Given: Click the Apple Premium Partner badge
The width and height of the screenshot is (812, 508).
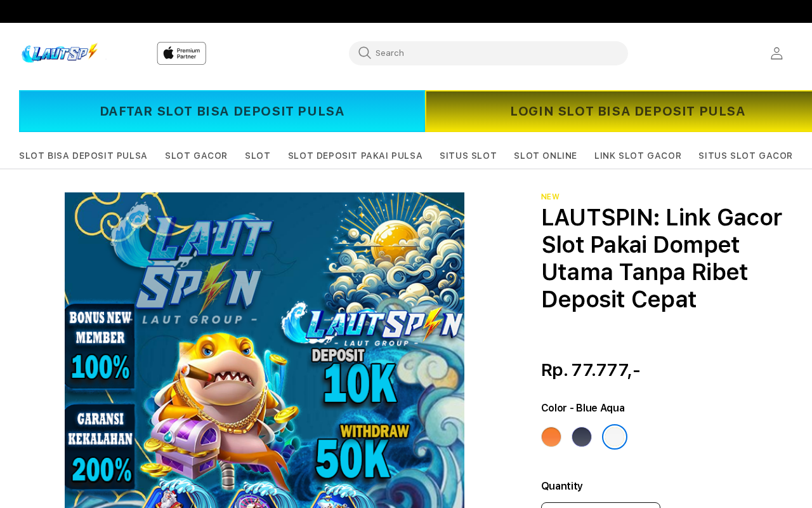Looking at the screenshot, I should coord(181,53).
